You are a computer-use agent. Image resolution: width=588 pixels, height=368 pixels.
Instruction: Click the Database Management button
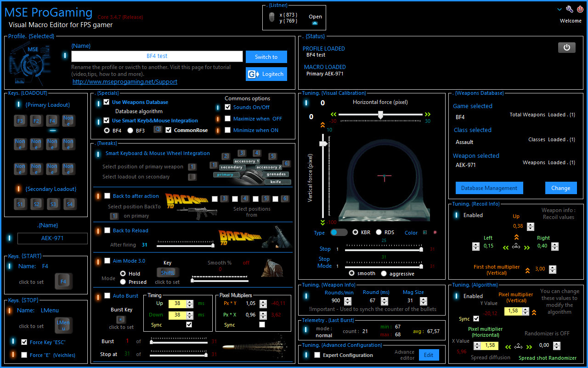pyautogui.click(x=489, y=188)
